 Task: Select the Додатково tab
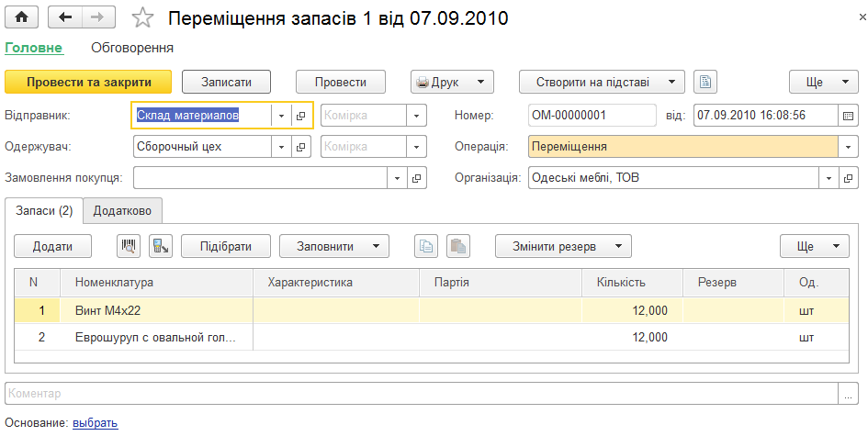[x=122, y=211]
